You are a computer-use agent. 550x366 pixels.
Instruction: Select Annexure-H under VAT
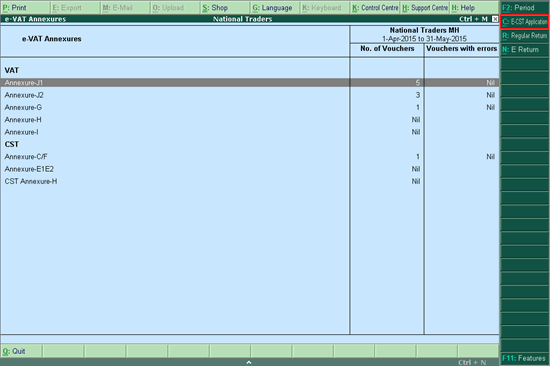249,120
